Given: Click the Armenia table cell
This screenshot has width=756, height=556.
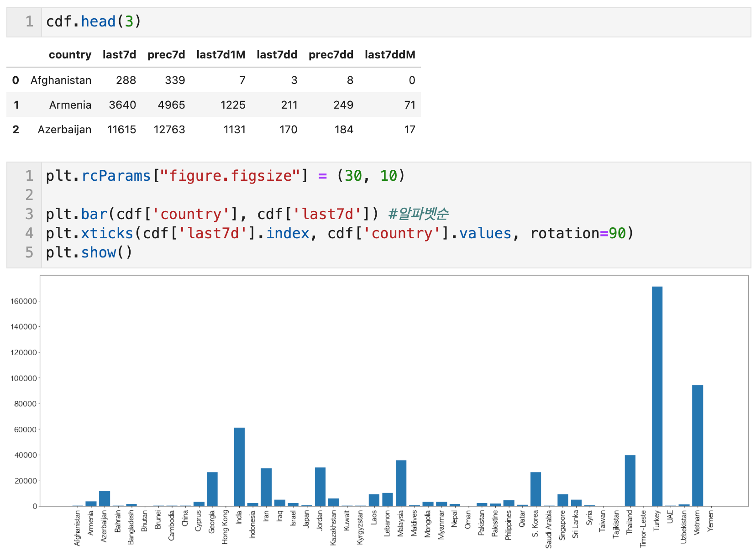Looking at the screenshot, I should (x=70, y=105).
